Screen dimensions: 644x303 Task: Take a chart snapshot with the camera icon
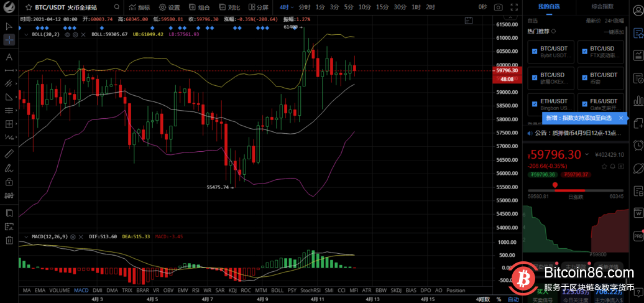coord(498,7)
